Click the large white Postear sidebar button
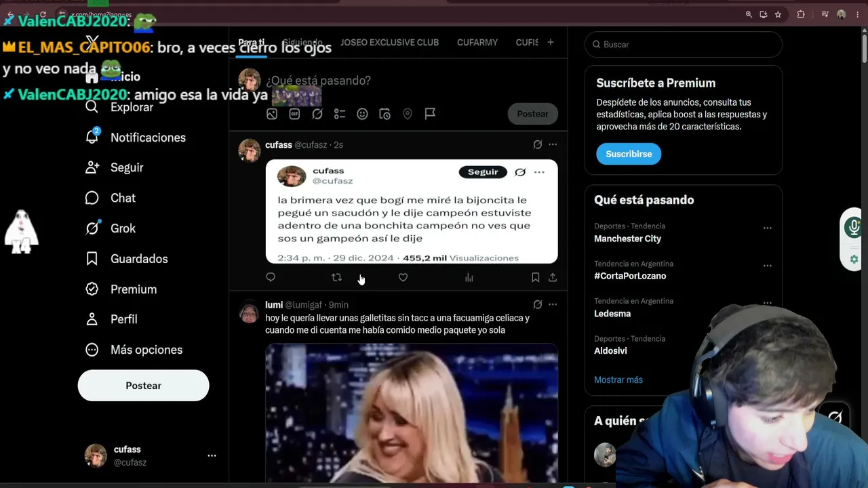Image resolution: width=868 pixels, height=488 pixels. tap(143, 386)
